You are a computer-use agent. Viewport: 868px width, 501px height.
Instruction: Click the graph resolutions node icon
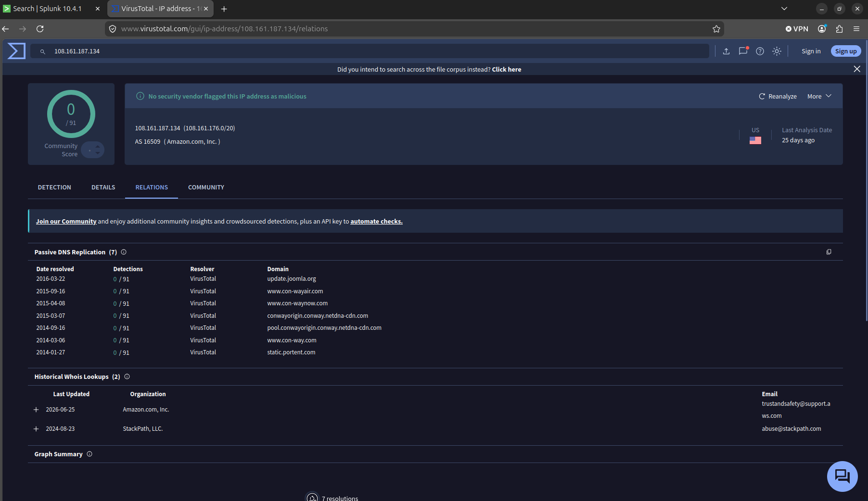coord(312,497)
